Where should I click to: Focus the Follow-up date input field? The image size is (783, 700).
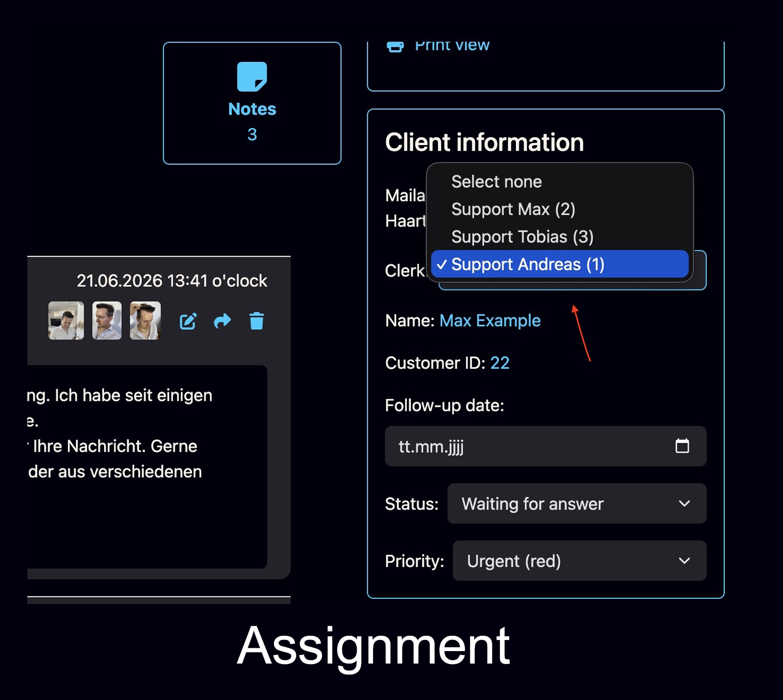coord(546,446)
